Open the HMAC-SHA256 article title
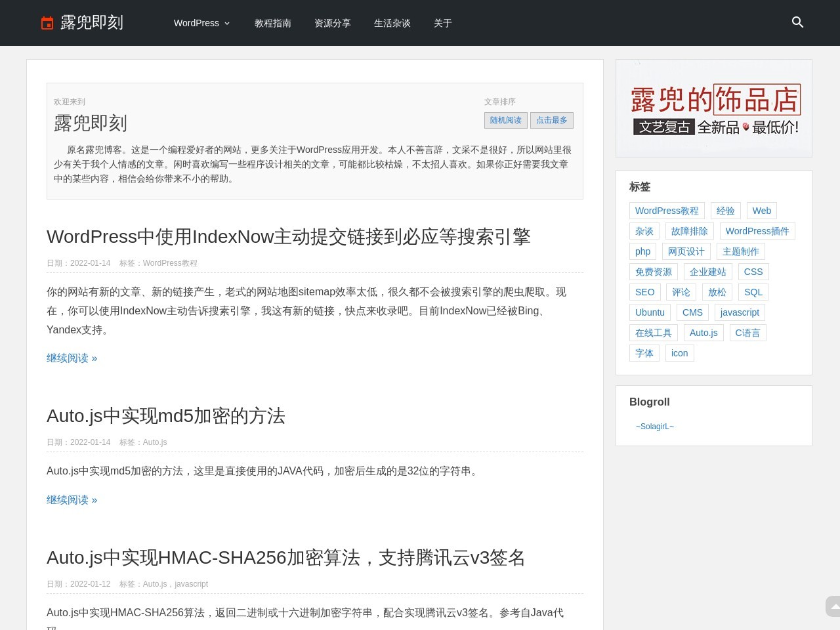Viewport: 840px width, 630px height. 285,557
